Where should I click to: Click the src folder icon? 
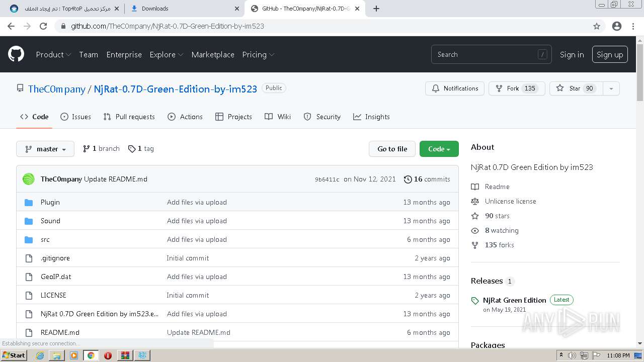[x=29, y=239]
